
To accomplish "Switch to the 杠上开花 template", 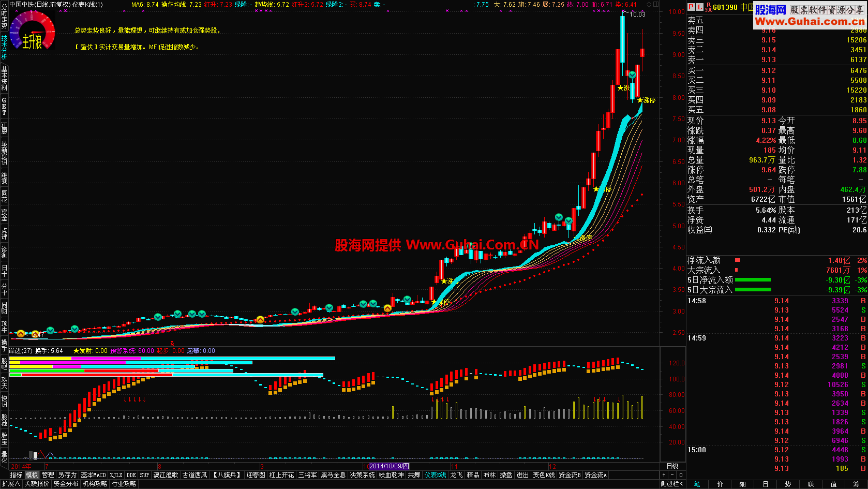I will pos(282,475).
